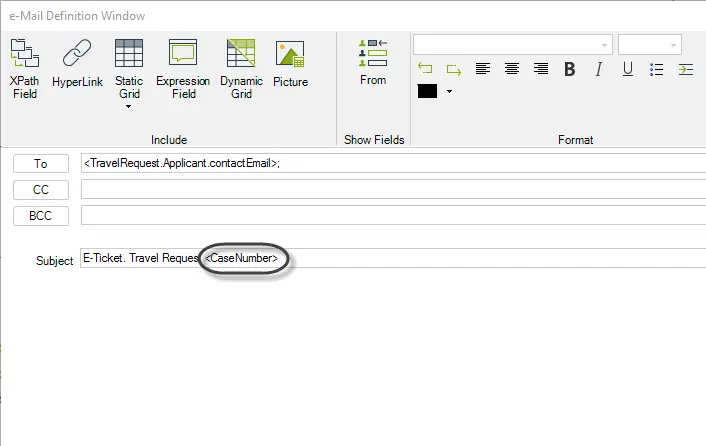Expand the font color dropdown arrow
This screenshot has width=706, height=446.
click(449, 92)
